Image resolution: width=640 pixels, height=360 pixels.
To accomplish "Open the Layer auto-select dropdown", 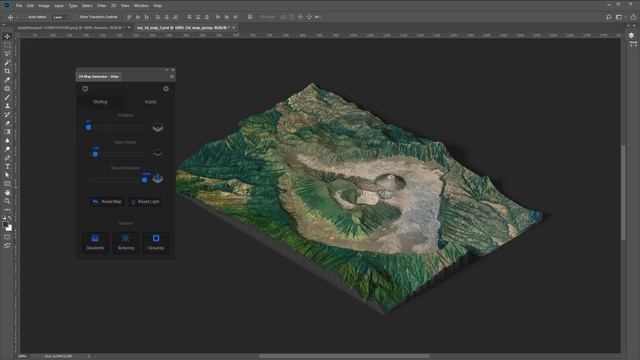I will tap(60, 17).
